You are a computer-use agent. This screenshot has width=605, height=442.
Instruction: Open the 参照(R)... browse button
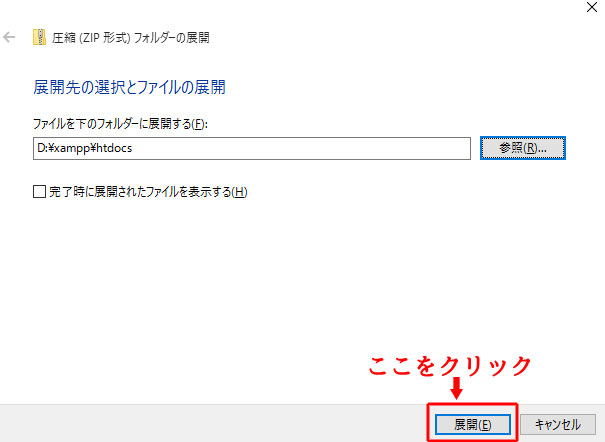pos(523,148)
